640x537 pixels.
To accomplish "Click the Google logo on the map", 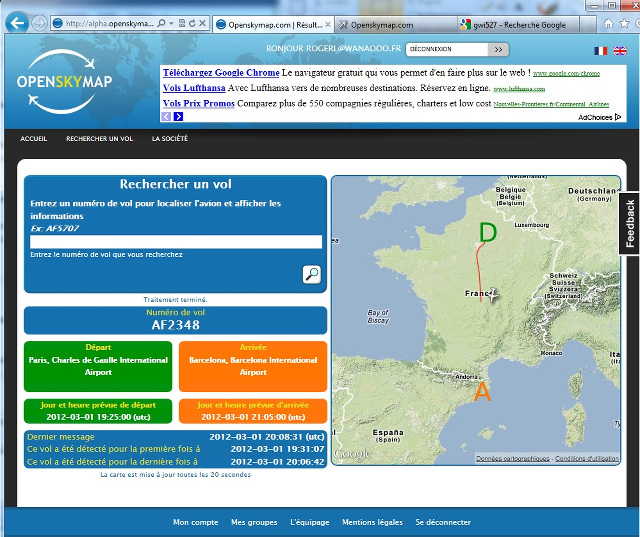I will 353,454.
